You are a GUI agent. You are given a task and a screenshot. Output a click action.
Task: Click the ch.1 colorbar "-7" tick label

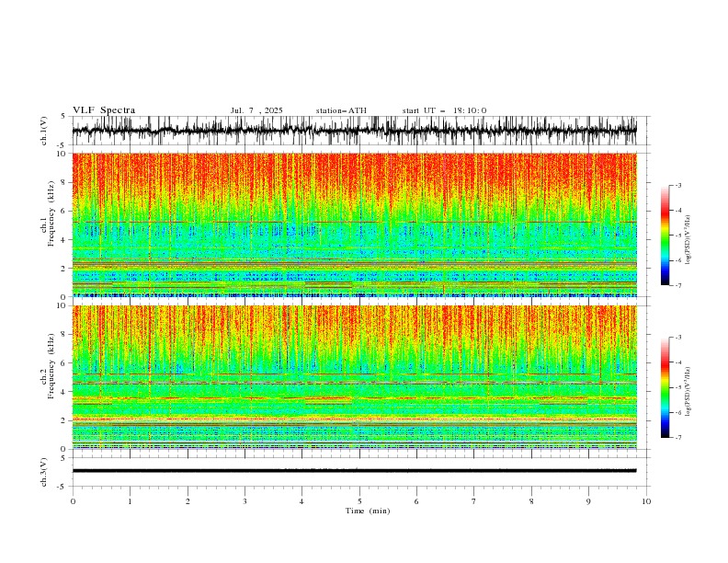[x=678, y=285]
